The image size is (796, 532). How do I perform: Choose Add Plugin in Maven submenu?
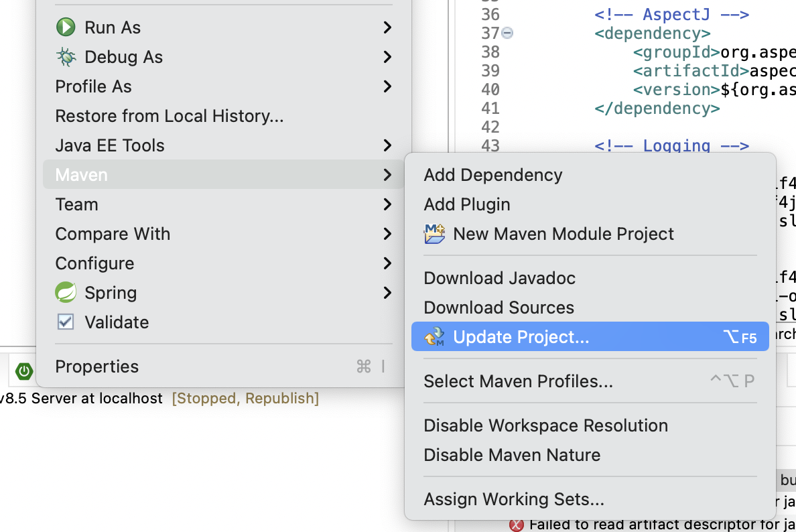(x=590, y=204)
